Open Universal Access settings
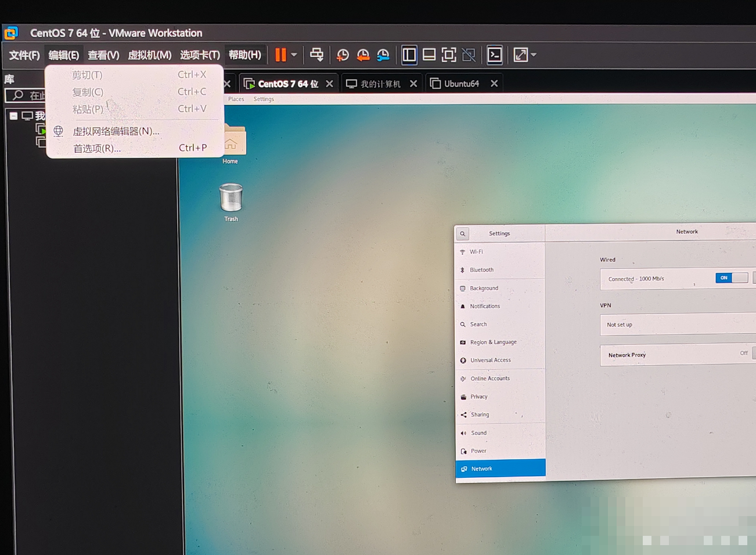The height and width of the screenshot is (555, 756). (501, 361)
